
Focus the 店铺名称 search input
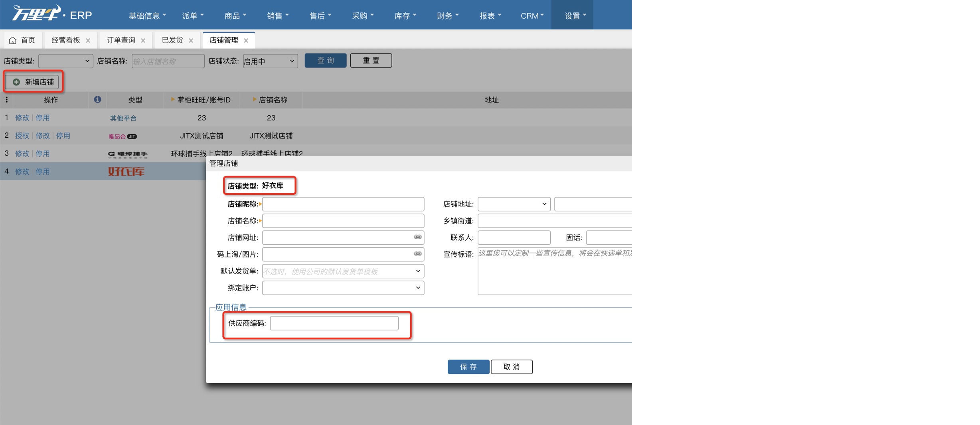168,61
